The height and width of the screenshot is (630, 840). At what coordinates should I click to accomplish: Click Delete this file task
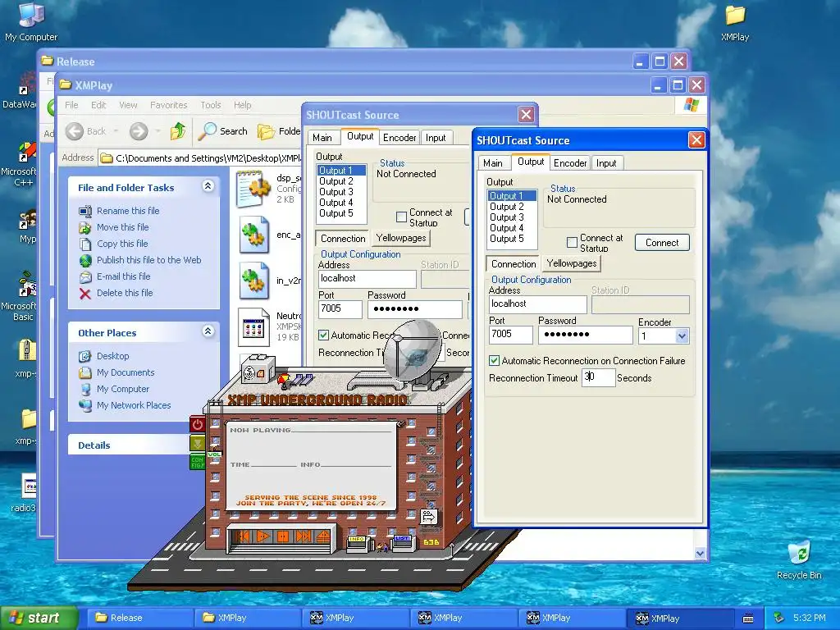click(x=125, y=293)
